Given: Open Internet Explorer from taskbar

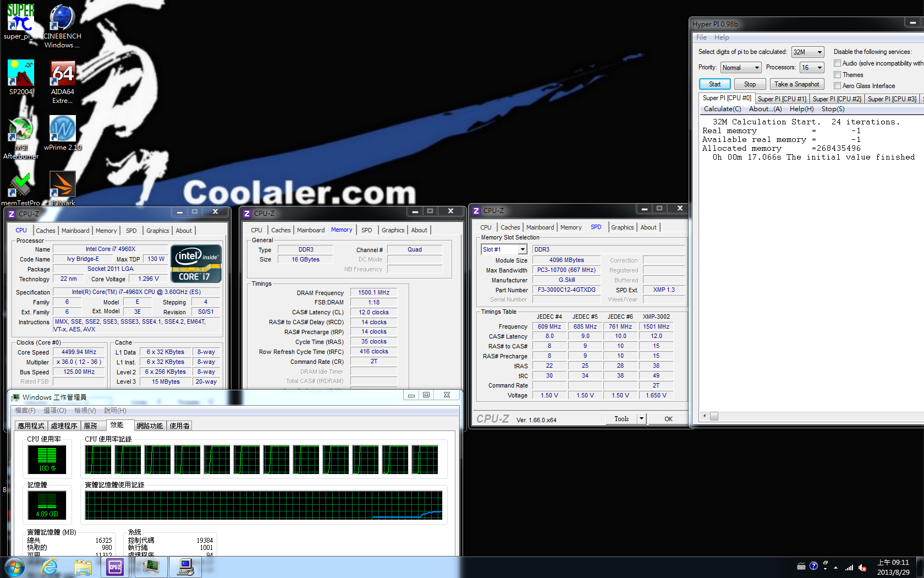Looking at the screenshot, I should click(50, 567).
